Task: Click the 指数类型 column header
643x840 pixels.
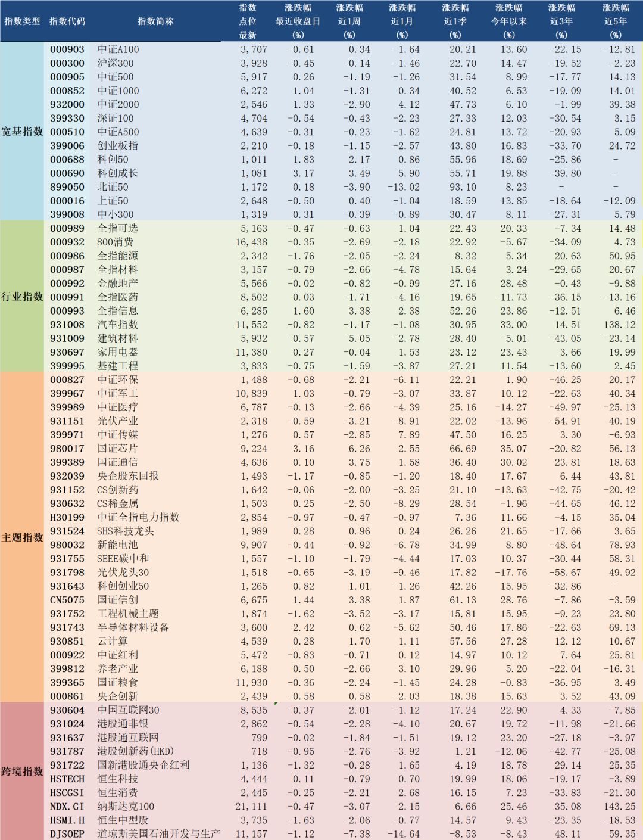Action: click(22, 21)
